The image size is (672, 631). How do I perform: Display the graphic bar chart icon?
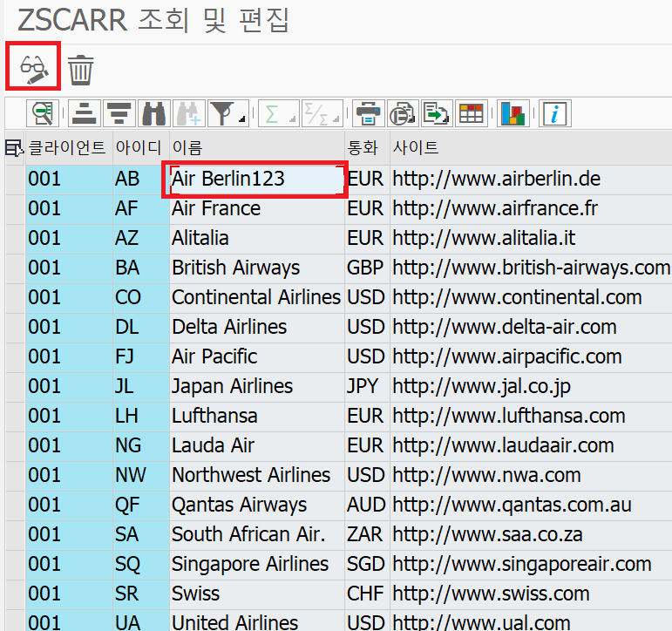(513, 113)
